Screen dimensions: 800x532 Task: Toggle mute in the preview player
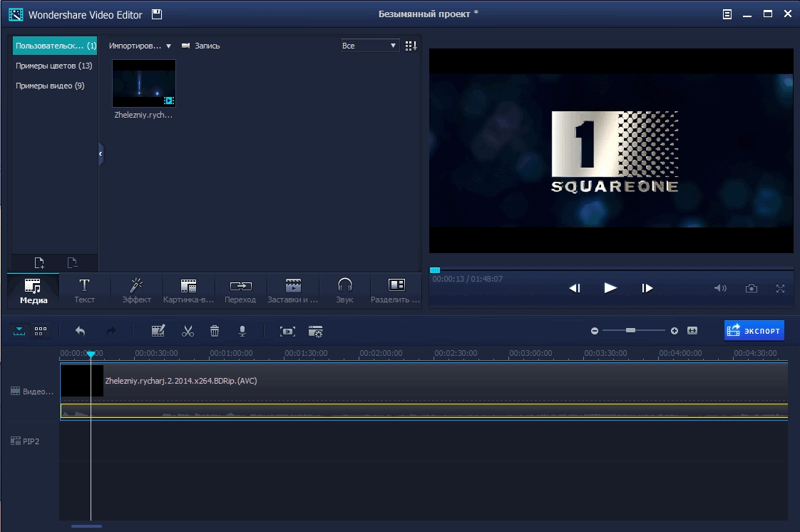pos(719,288)
